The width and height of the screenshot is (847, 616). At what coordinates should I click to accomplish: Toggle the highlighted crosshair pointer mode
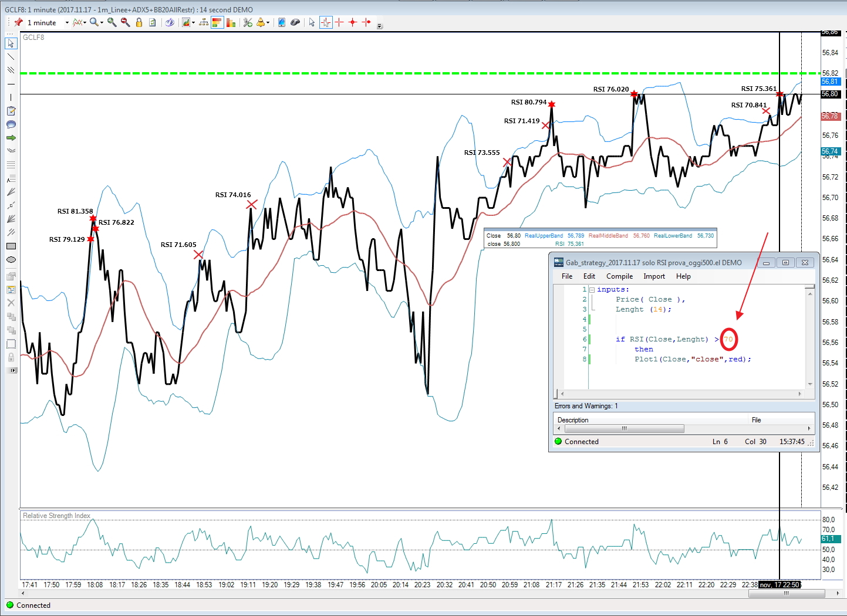point(326,22)
